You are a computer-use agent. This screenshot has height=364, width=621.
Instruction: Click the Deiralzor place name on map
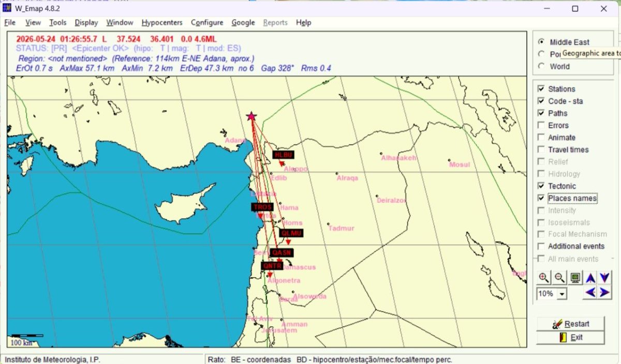(x=391, y=200)
